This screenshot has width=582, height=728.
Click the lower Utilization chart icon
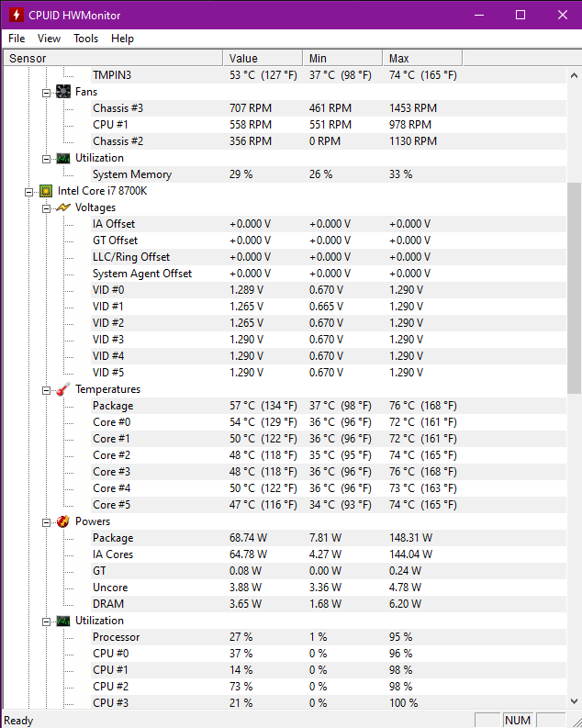point(63,621)
